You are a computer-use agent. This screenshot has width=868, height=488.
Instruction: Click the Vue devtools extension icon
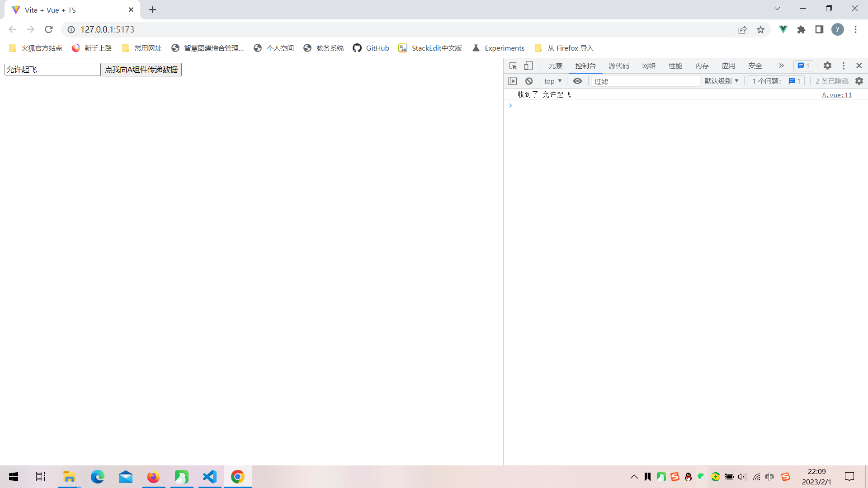[x=783, y=30]
